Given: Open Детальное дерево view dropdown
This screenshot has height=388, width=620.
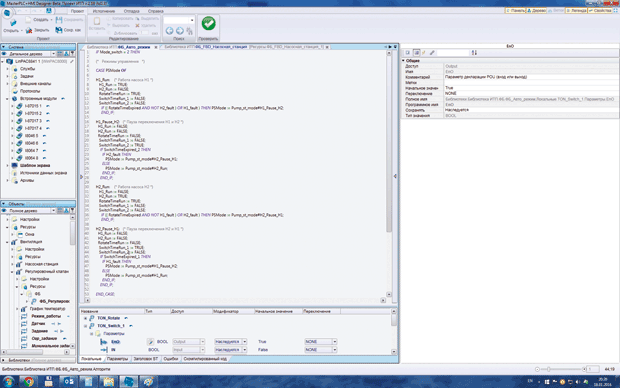Looking at the screenshot, I should pyautogui.click(x=53, y=54).
